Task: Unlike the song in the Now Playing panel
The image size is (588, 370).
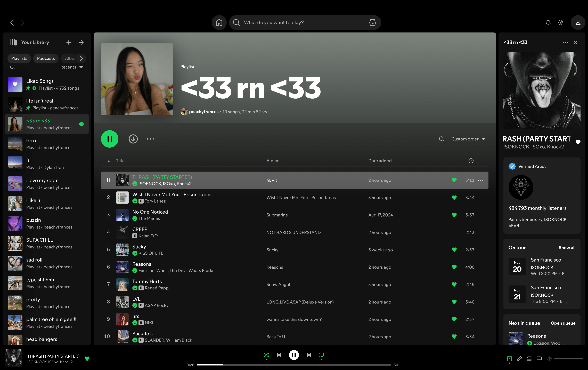Action: point(578,142)
